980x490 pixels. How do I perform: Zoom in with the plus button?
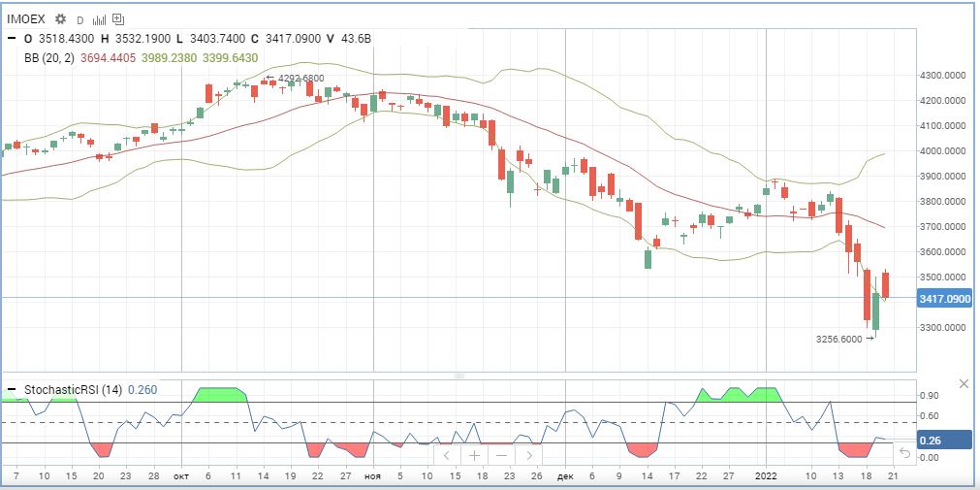pyautogui.click(x=474, y=456)
